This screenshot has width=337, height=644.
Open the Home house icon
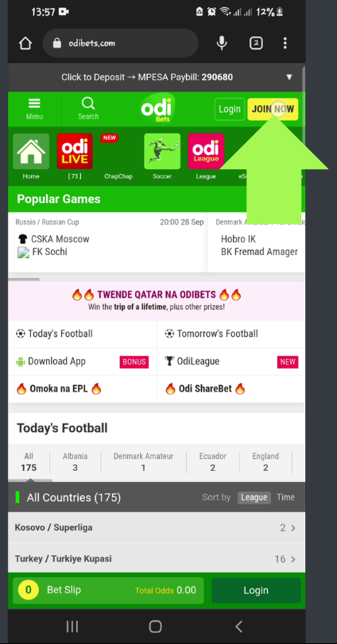point(31,151)
